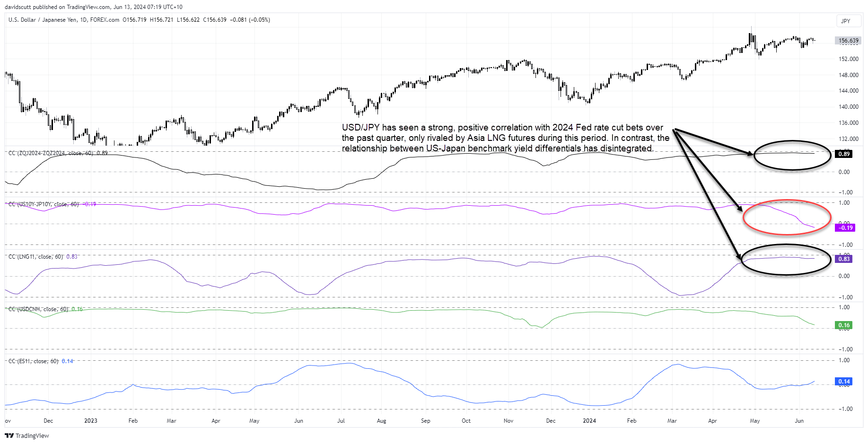
Task: Click the 0.89 reading beside the ZQJ2024-ZQZ2024 legend
Action: (102, 153)
